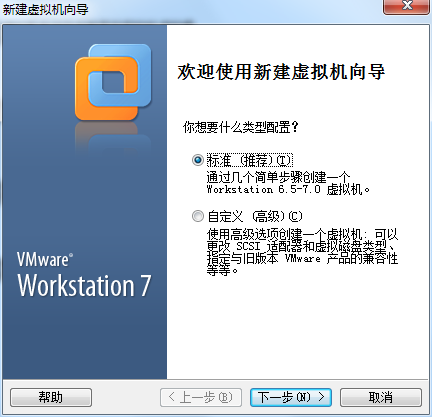The image size is (432, 417).
Task: Click the VMware Workstation 7 branding text
Action: pyautogui.click(x=84, y=274)
